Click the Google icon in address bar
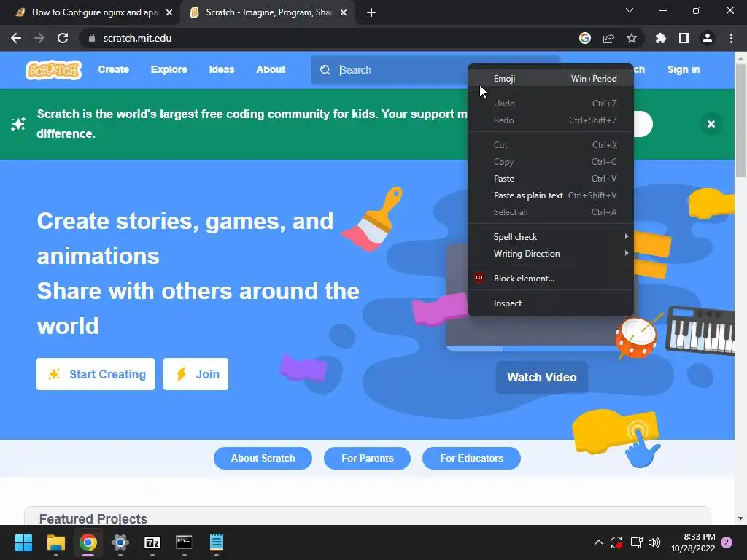The width and height of the screenshot is (747, 560). click(x=585, y=38)
